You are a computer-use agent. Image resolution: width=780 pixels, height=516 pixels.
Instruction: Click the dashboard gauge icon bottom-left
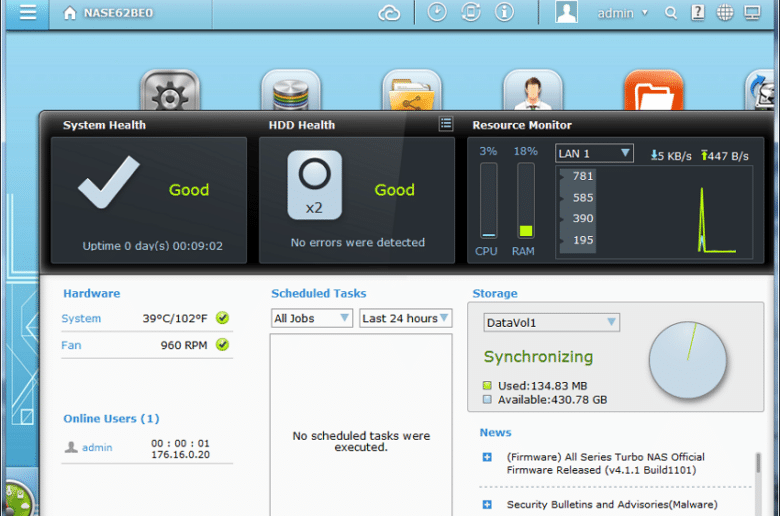[17, 499]
